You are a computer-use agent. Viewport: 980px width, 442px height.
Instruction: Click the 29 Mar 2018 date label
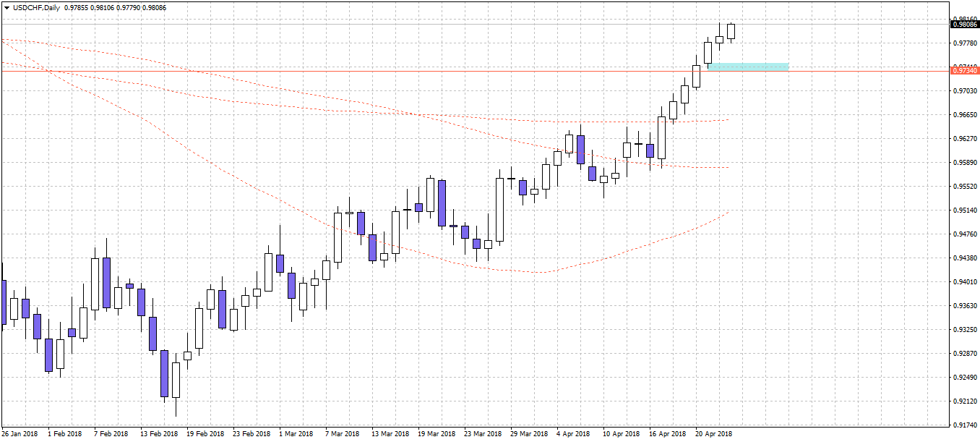point(529,434)
